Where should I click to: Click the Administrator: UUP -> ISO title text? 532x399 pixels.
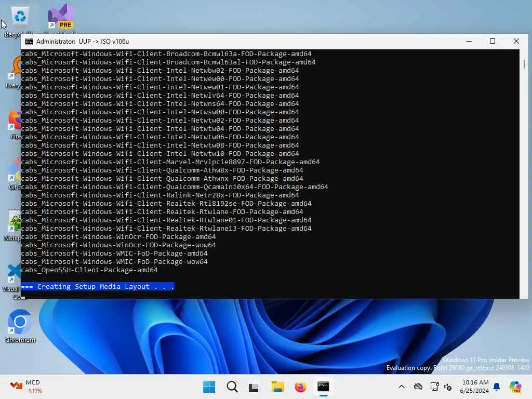pyautogui.click(x=83, y=42)
